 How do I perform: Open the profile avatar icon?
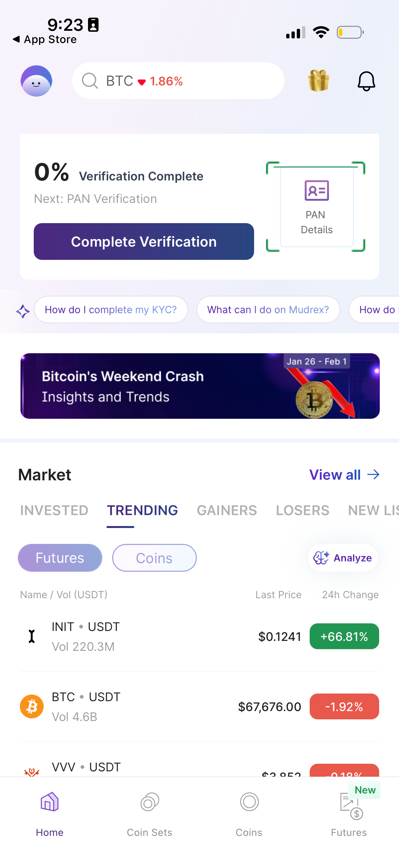point(36,81)
